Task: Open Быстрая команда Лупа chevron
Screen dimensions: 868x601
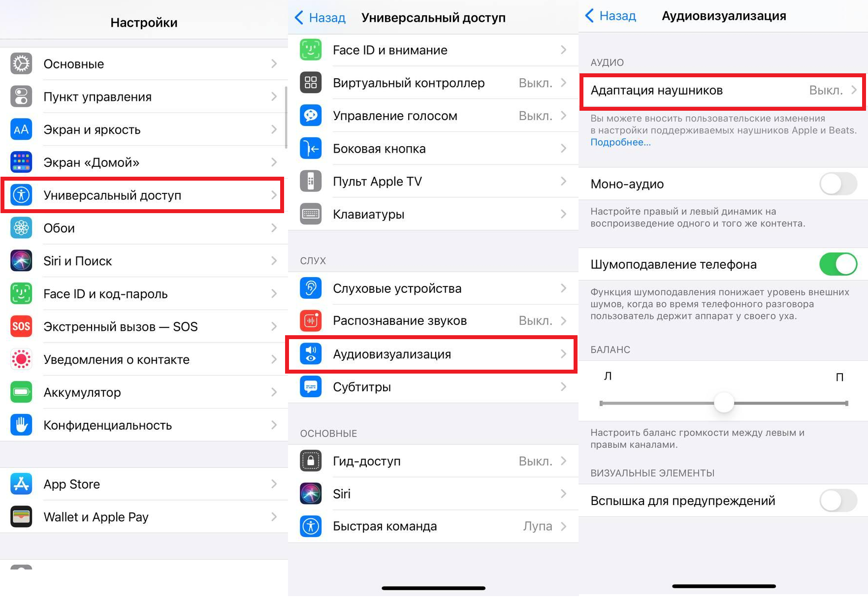Action: (564, 526)
